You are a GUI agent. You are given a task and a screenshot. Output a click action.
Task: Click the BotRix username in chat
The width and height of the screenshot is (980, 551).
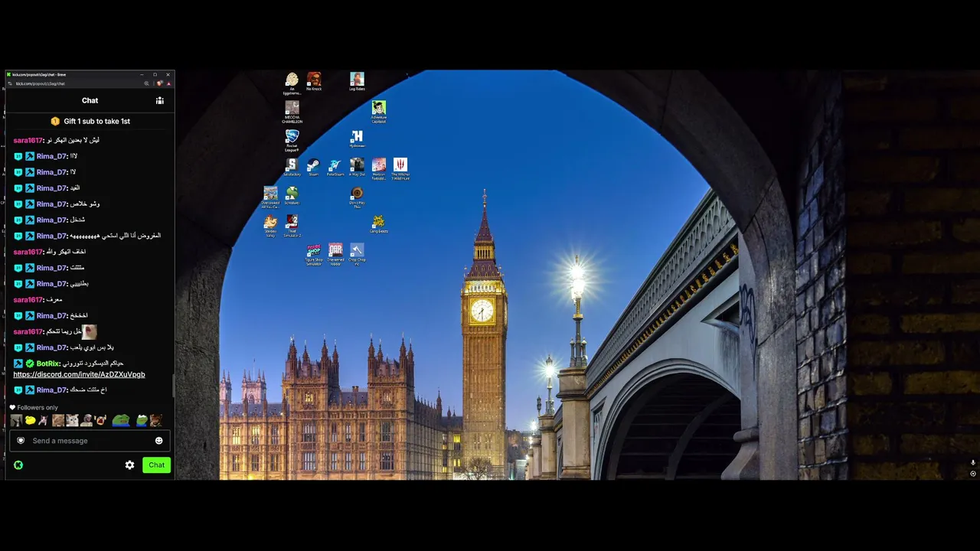[x=47, y=364]
